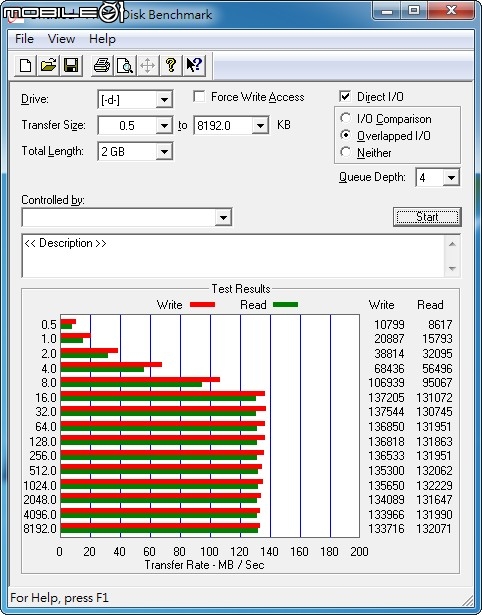Activate the context help arrow-question icon

click(194, 65)
